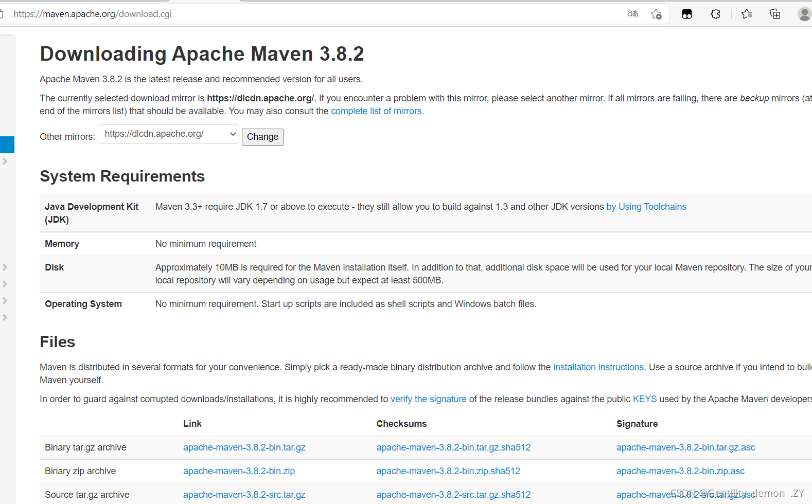The width and height of the screenshot is (812, 504).
Task: Follow the 'by Using Toolchains' link
Action: 646,207
